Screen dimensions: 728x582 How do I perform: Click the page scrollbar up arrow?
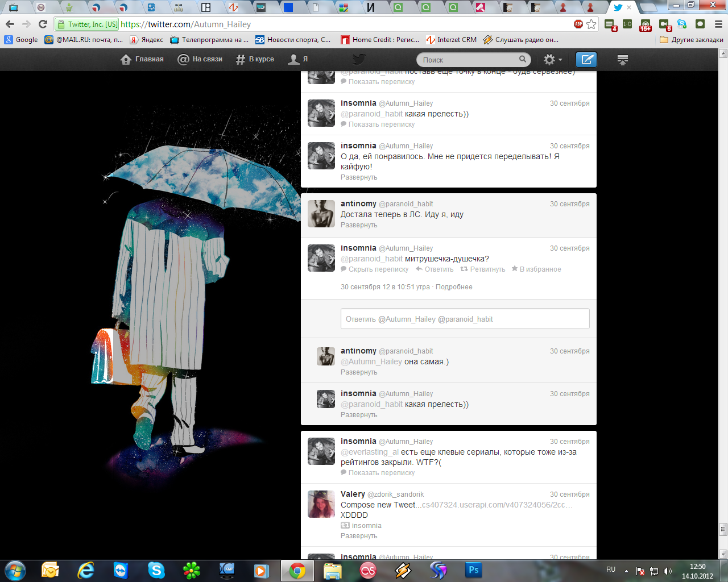723,53
